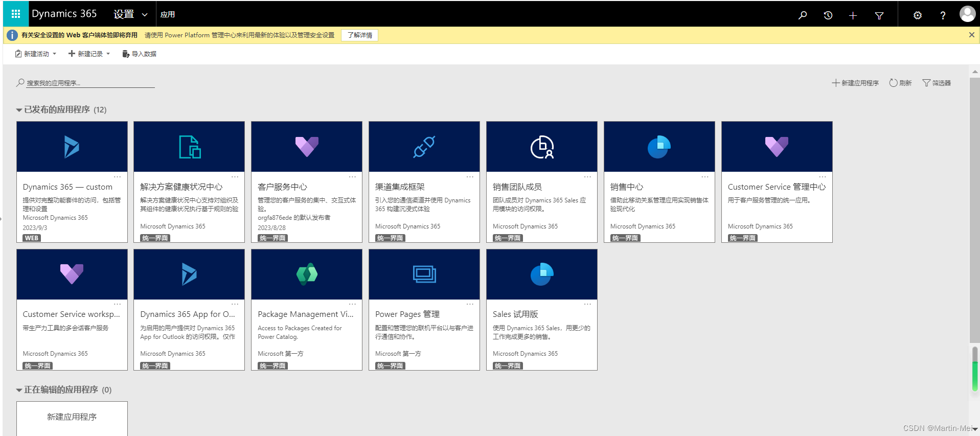The image size is (980, 436).
Task: Click the Customer Service workspace title text
Action: point(72,314)
